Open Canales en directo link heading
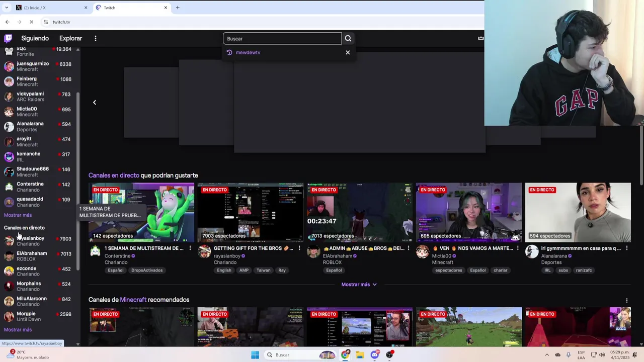This screenshot has width=644, height=362. click(x=114, y=175)
